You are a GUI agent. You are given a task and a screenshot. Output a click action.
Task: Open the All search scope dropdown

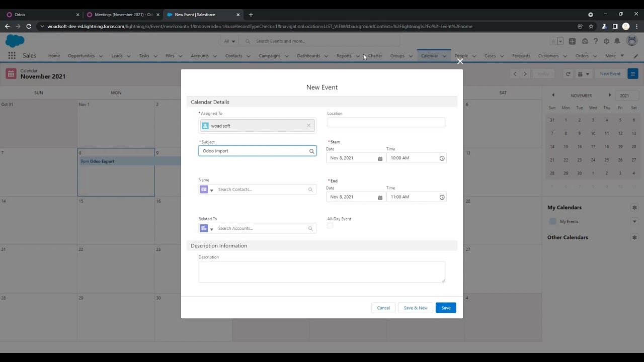pos(229,41)
